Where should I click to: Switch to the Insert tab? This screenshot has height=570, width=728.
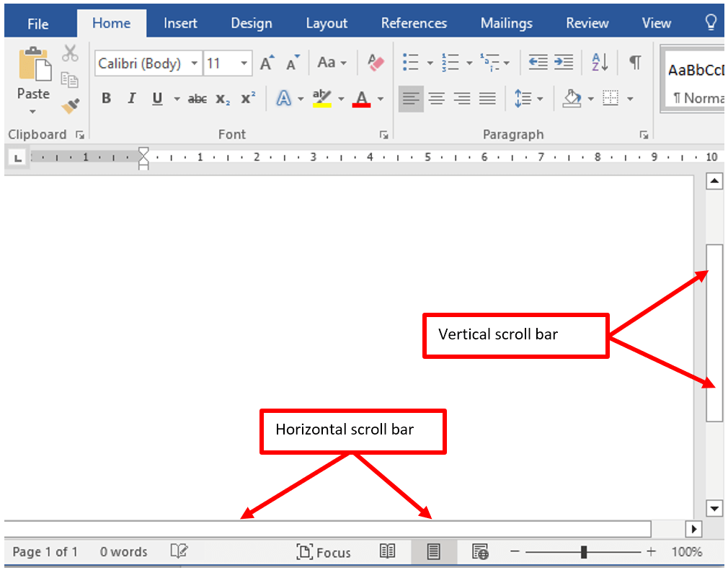point(180,23)
